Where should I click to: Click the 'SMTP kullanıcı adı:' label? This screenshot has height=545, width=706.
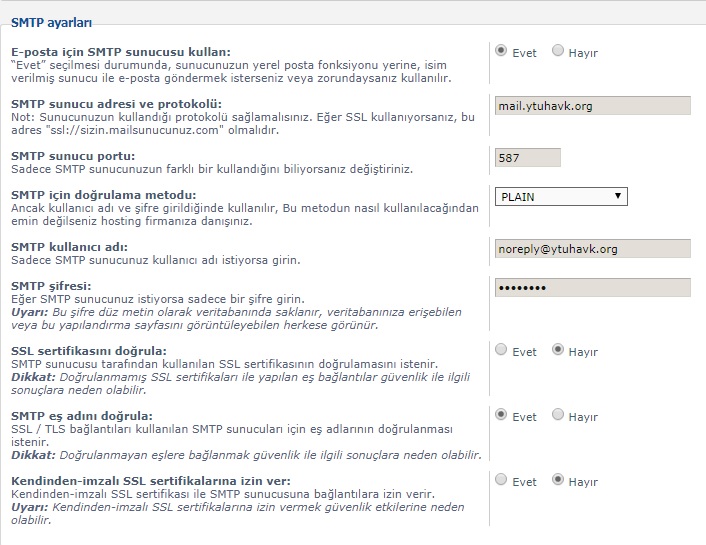click(69, 247)
